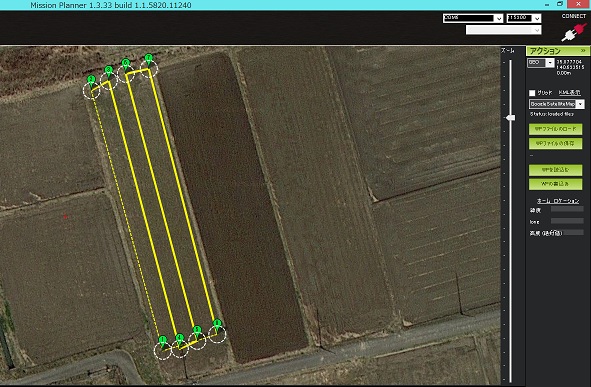Click green waypoint marker 6
591x387 pixels.
tap(126, 64)
